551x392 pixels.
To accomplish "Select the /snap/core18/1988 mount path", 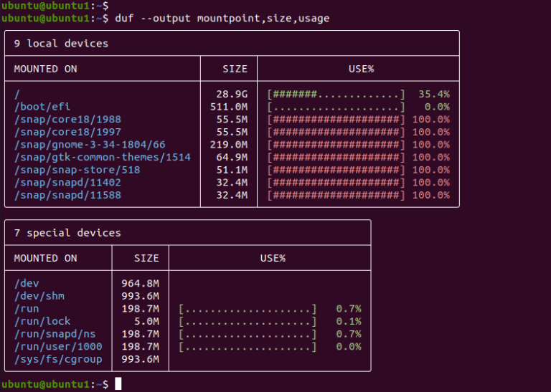I will pos(67,120).
